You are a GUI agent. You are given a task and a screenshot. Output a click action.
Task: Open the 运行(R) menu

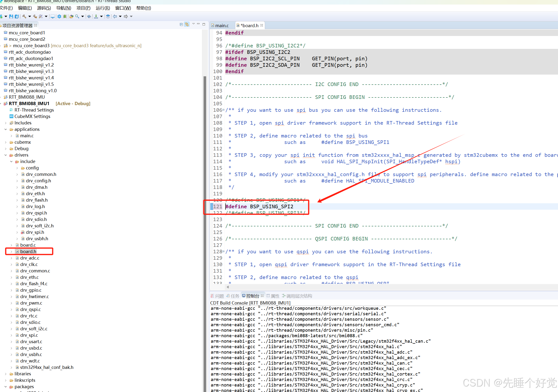tap(102, 8)
